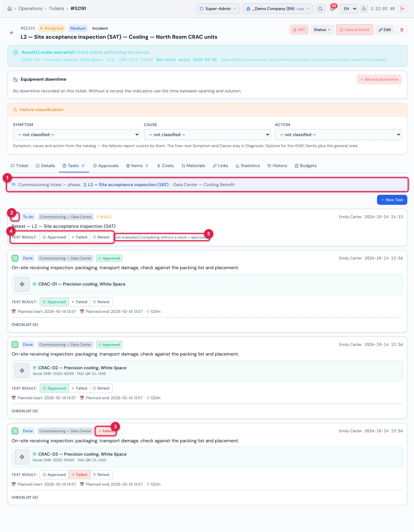Click the Edit ticket button
The width and height of the screenshot is (414, 532).
(x=385, y=30)
